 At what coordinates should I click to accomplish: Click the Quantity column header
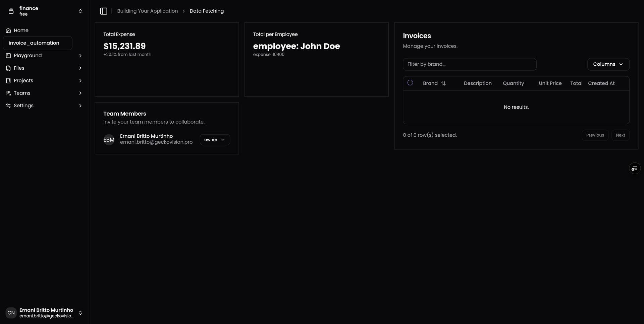513,83
